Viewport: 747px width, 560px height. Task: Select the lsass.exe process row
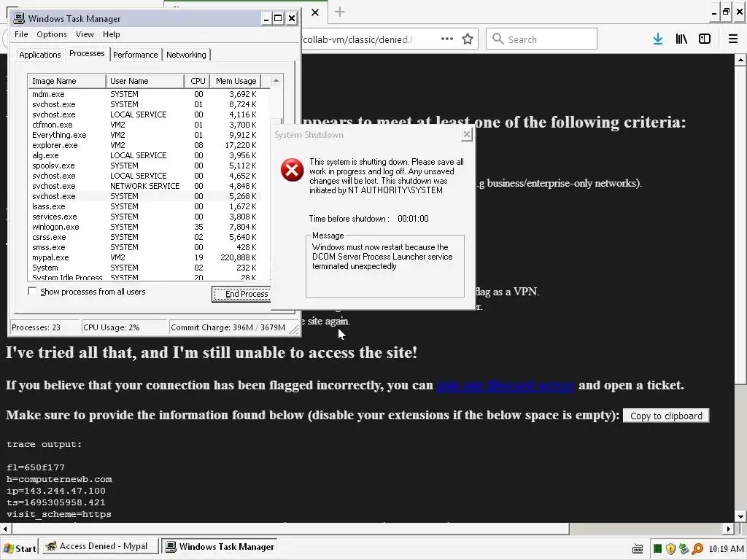click(x=144, y=206)
